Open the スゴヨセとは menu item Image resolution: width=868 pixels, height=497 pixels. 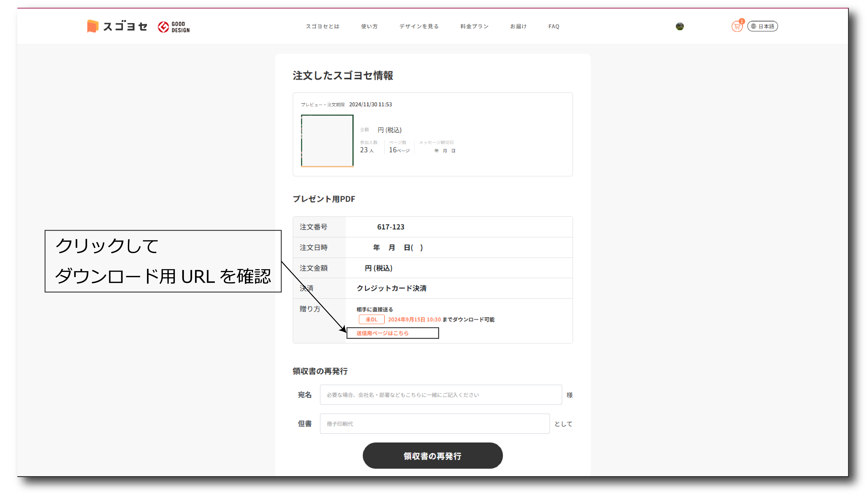click(322, 26)
